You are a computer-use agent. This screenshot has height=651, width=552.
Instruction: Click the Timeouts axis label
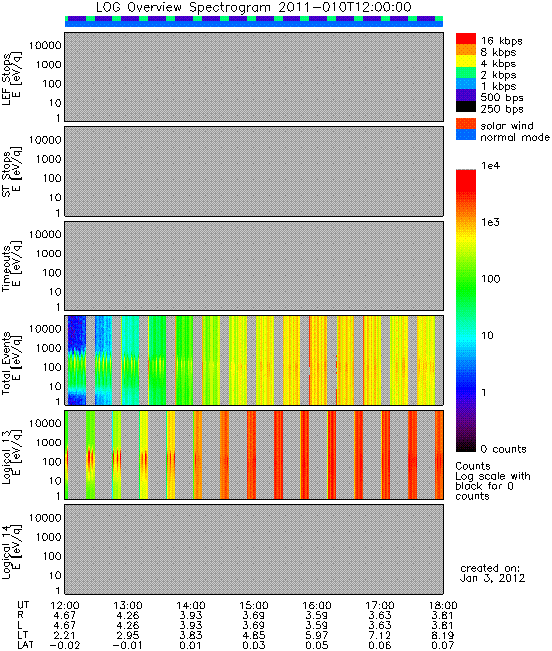[11, 266]
